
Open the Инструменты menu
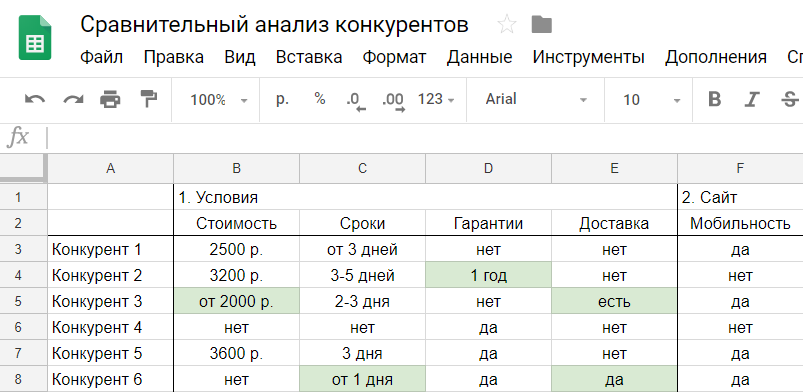(x=588, y=57)
